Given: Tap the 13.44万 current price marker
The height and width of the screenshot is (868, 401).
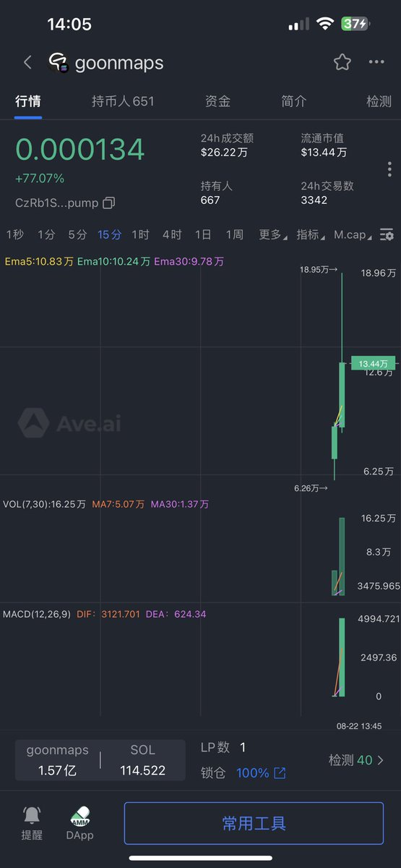Looking at the screenshot, I should [373, 363].
